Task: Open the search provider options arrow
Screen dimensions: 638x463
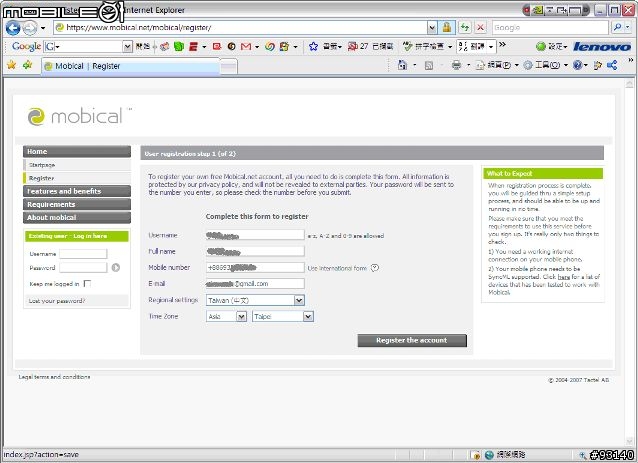Action: 627,27
